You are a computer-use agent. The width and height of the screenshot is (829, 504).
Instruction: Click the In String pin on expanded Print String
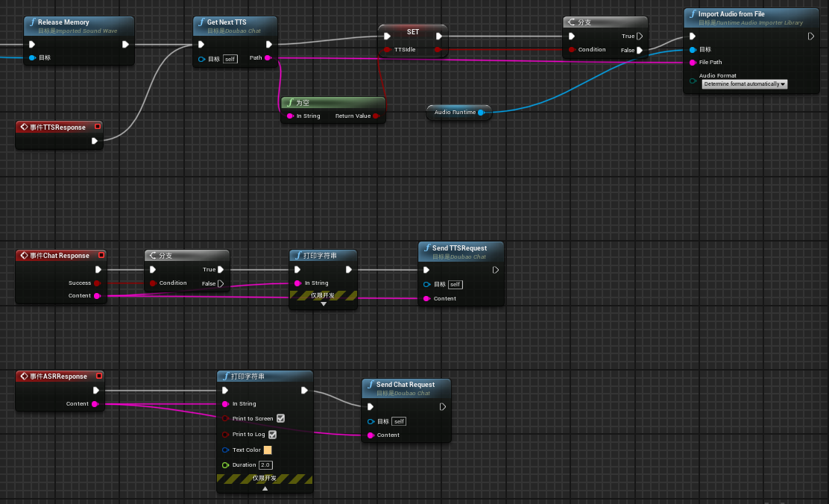pyautogui.click(x=226, y=404)
